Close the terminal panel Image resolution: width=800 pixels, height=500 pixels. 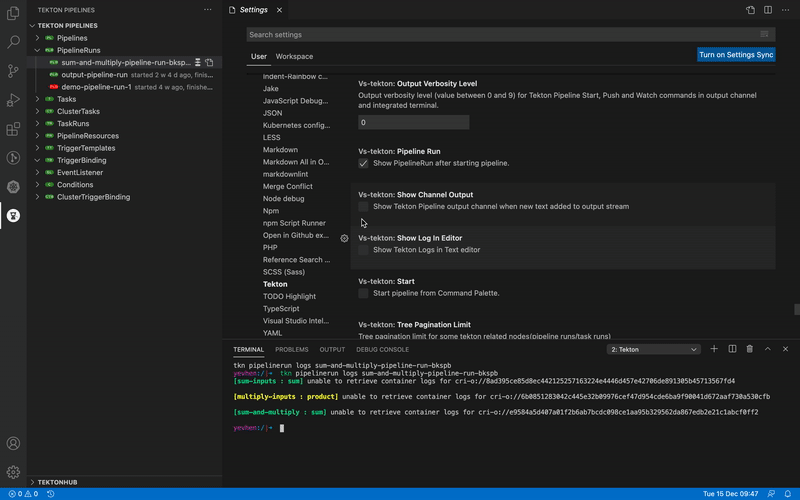coord(785,349)
